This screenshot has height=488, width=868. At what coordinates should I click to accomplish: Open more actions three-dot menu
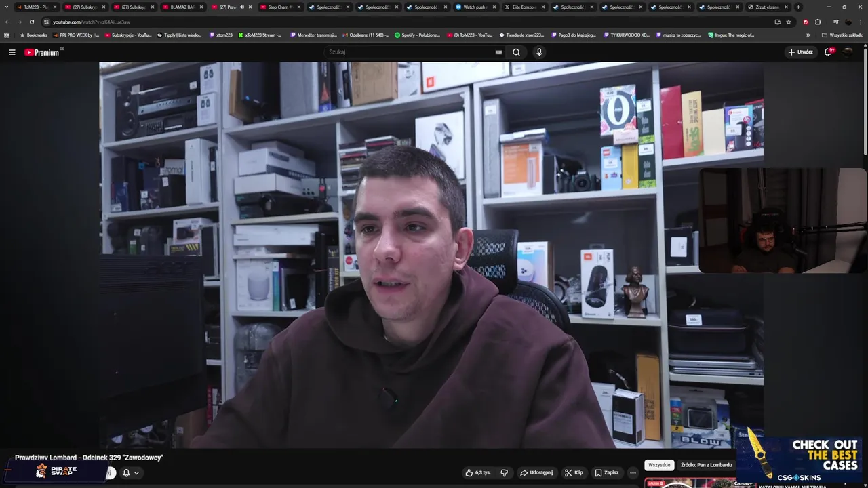633,472
